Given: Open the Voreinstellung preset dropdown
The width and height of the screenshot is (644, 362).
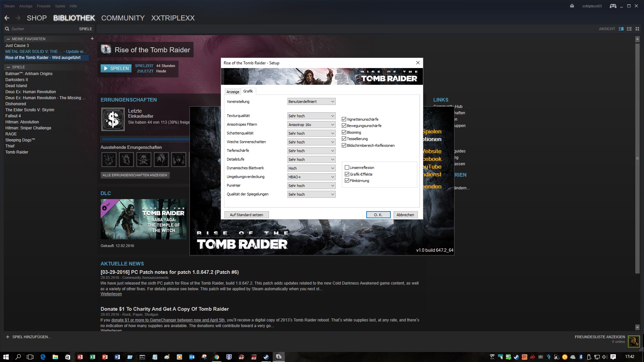Looking at the screenshot, I should point(311,102).
